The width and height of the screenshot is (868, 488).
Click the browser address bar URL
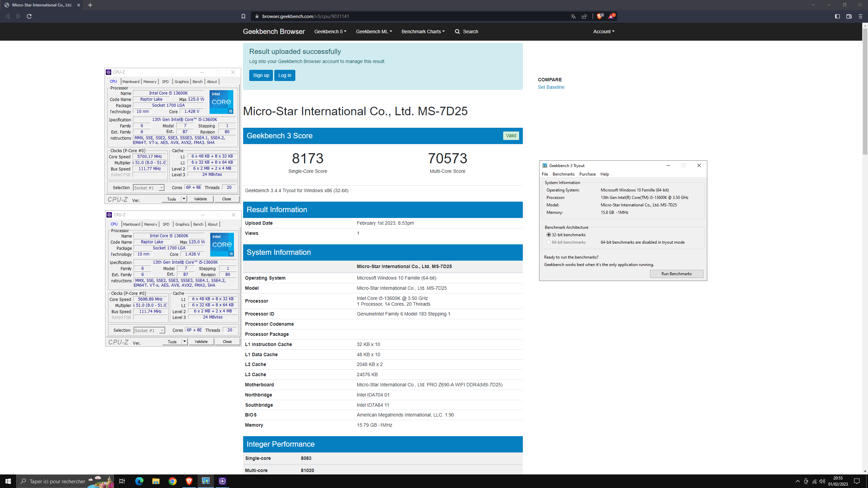coord(305,16)
